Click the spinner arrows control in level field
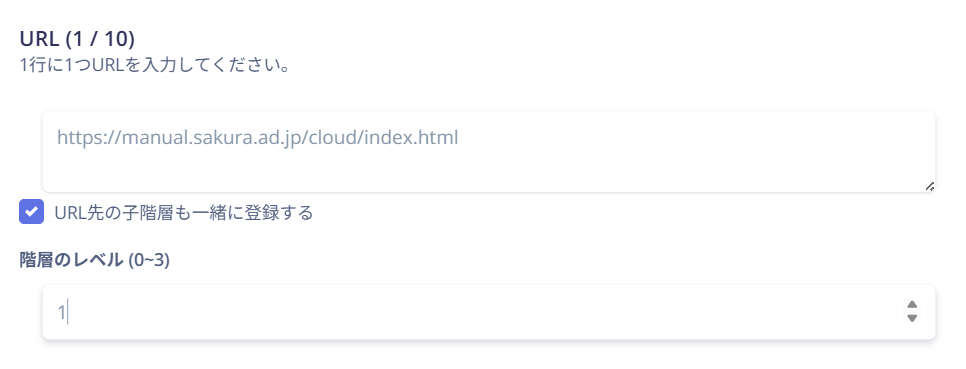The width and height of the screenshot is (966, 369). tap(912, 312)
